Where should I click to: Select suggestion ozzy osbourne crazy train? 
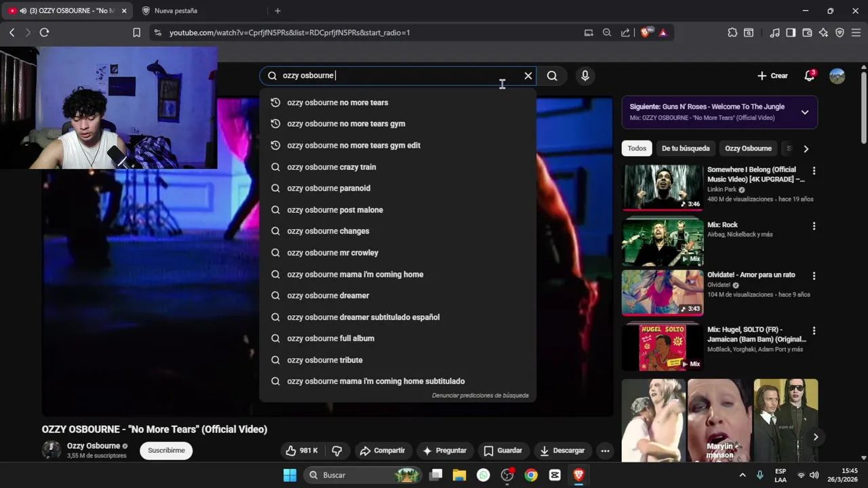[398, 167]
